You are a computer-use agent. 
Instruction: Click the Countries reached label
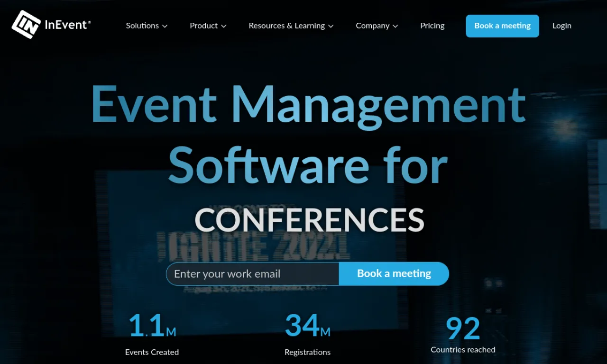click(463, 350)
